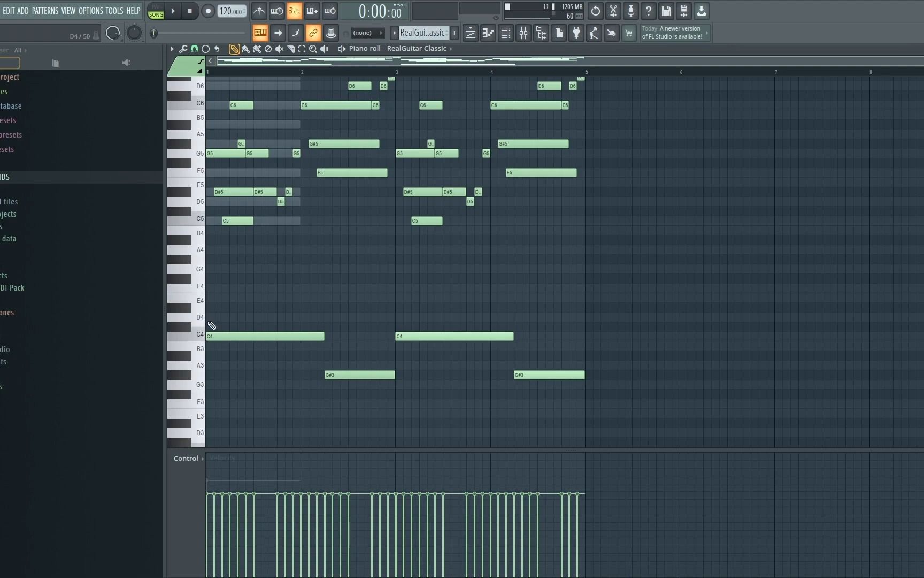Toggle blend recording (overdub) button
924x578 pixels.
[x=312, y=11]
